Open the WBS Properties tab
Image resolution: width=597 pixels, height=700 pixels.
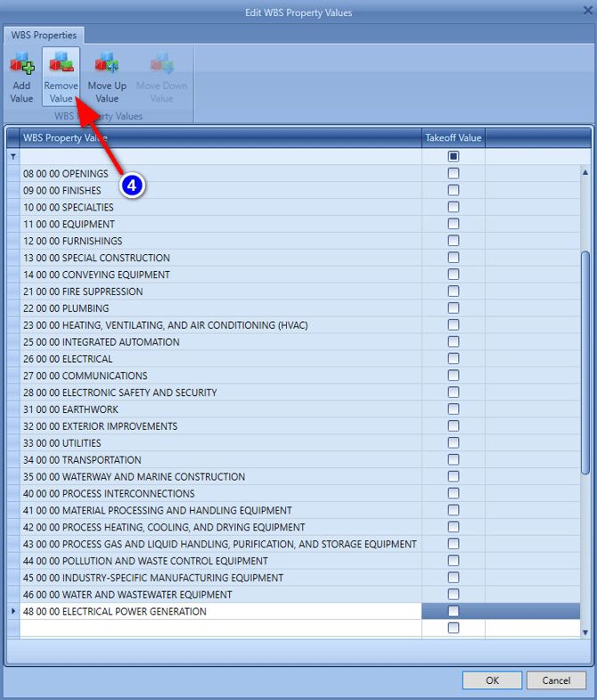44,36
